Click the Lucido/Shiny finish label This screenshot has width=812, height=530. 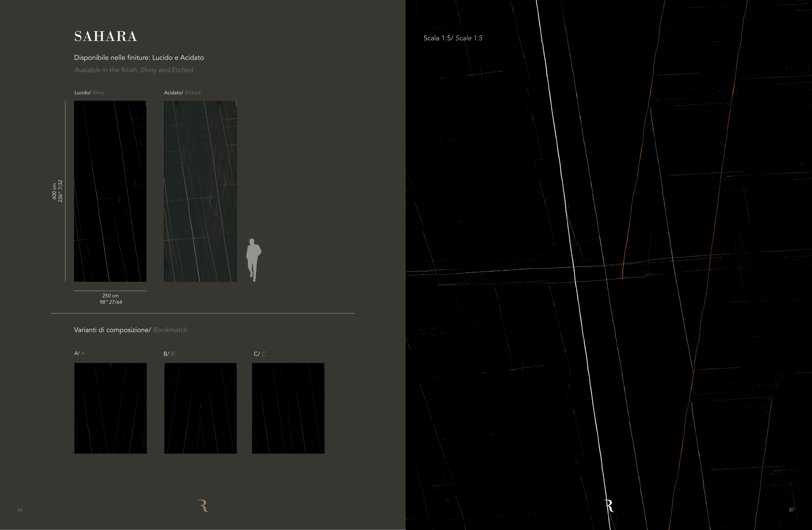point(89,93)
